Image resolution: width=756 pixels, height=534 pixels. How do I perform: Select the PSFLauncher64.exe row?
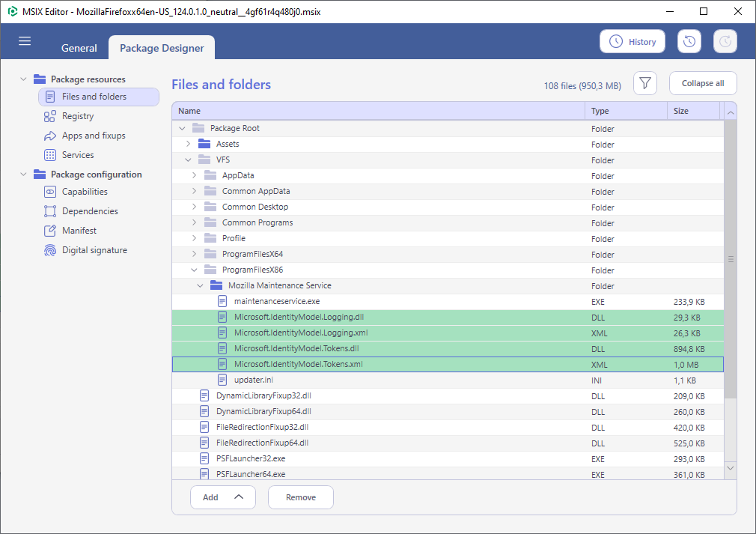tap(448, 473)
